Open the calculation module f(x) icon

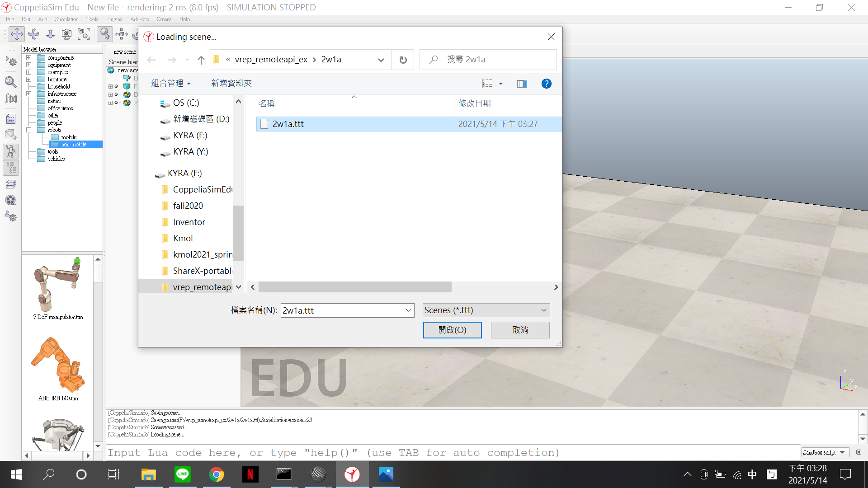point(11,99)
